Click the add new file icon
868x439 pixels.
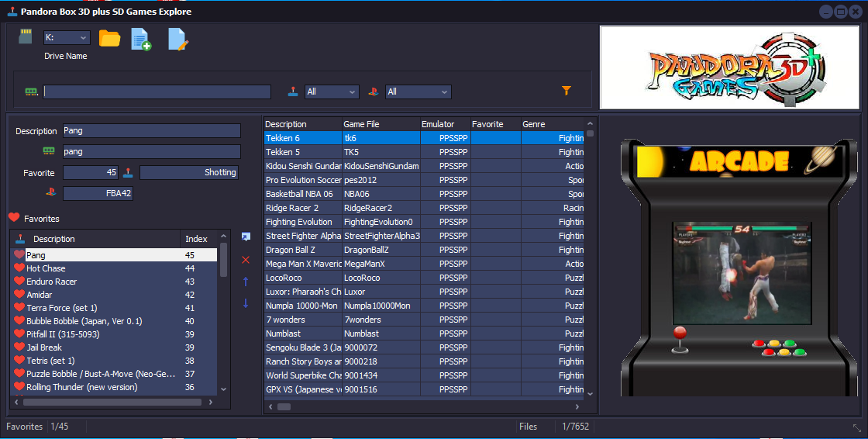pos(141,40)
